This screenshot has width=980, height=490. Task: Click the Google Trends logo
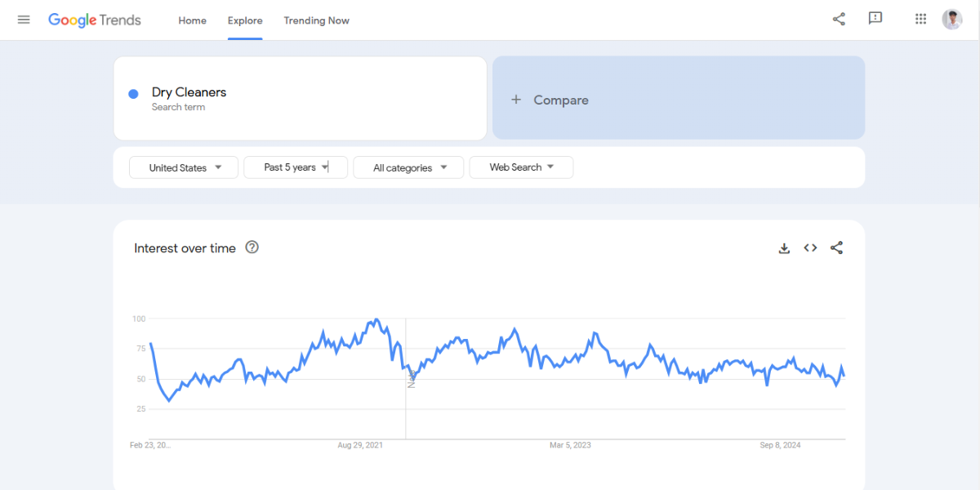point(95,20)
